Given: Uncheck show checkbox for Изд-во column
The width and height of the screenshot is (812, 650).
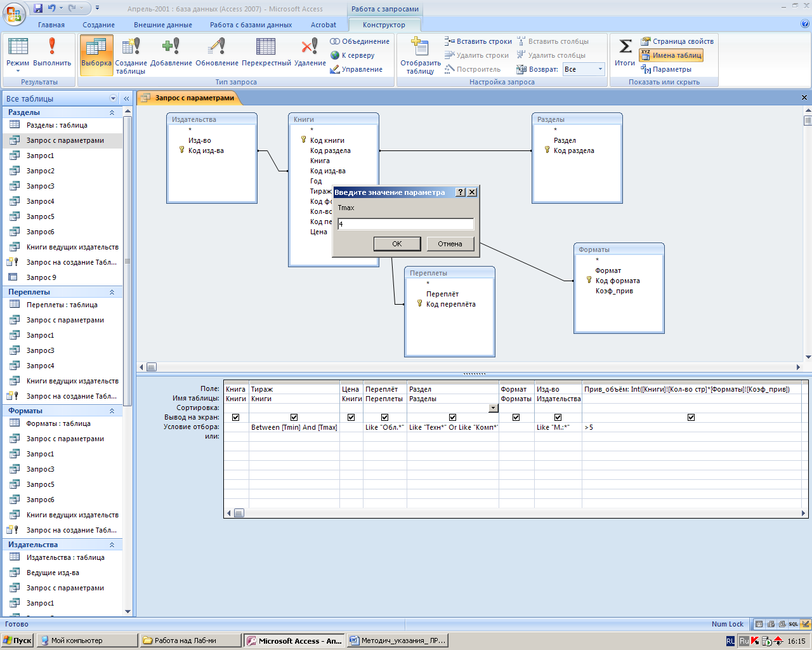Looking at the screenshot, I should point(558,417).
